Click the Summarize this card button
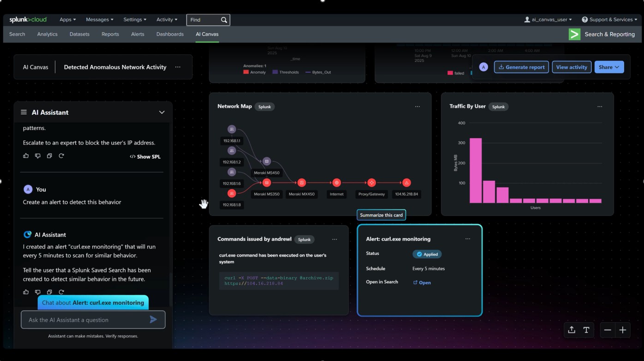This screenshot has height=361, width=644. [x=382, y=215]
